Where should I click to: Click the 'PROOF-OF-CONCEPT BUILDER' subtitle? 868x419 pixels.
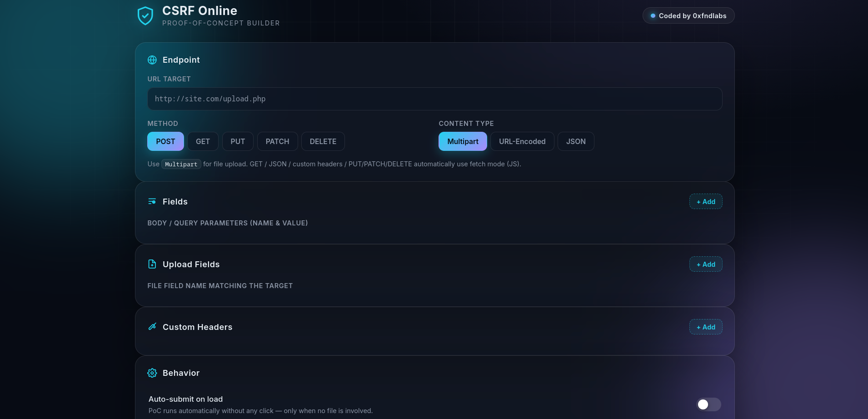(221, 23)
